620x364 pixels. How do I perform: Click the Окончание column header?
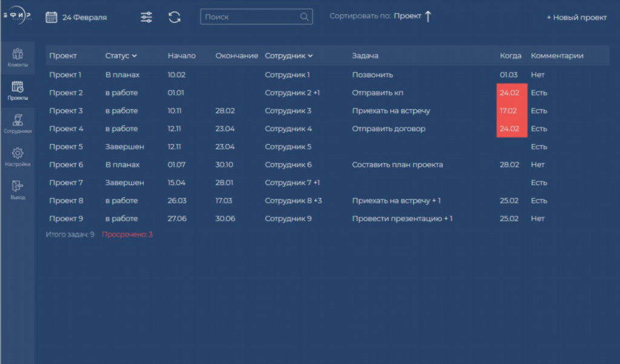point(237,56)
